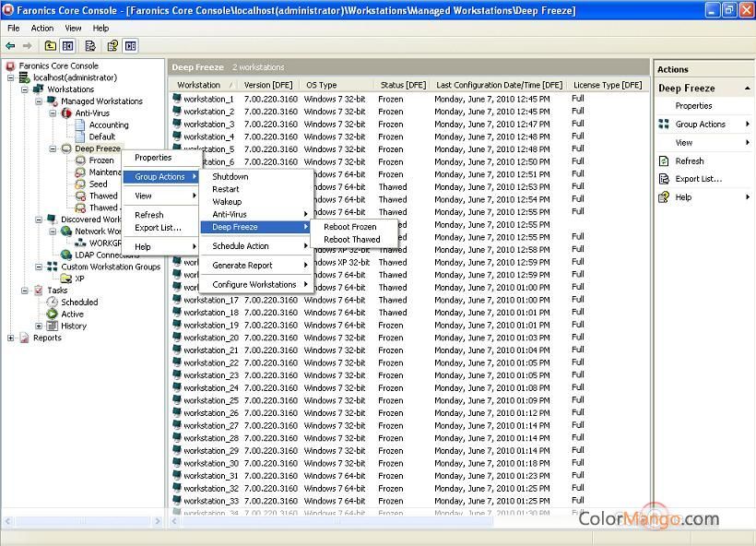Screen dimensions: 756x546
Task: Open the File menu
Action: coord(14,28)
